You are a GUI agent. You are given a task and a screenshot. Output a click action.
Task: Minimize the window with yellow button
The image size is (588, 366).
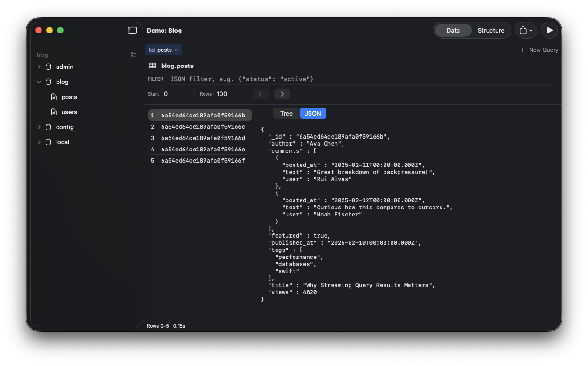pyautogui.click(x=49, y=30)
